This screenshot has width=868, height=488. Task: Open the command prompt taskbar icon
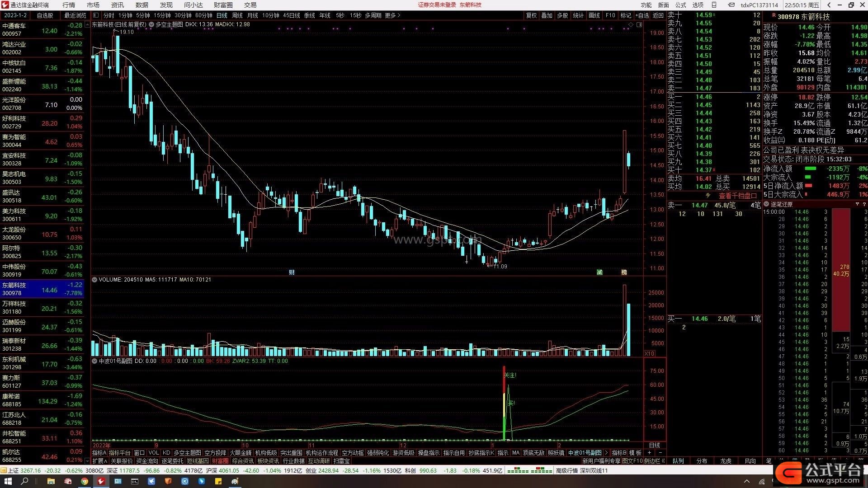point(135,481)
